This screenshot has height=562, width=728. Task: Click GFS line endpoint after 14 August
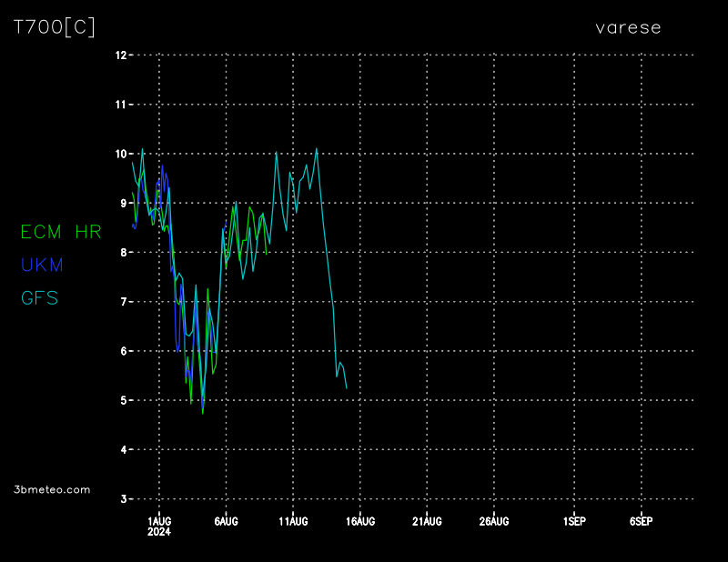coord(347,388)
